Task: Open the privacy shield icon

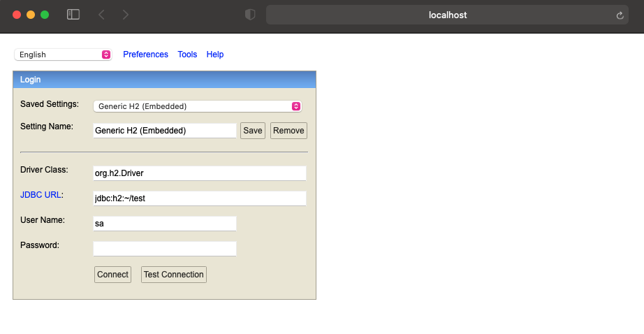Action: [x=250, y=15]
